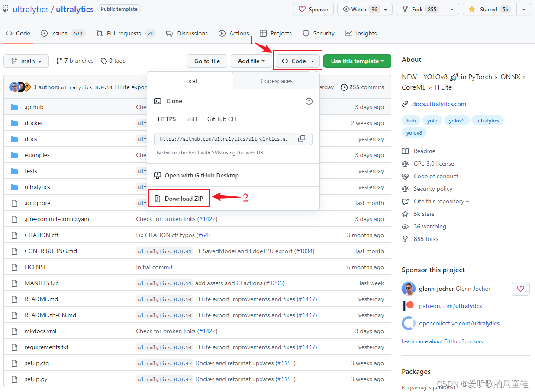Open the Watch notifications dropdown

point(365,9)
